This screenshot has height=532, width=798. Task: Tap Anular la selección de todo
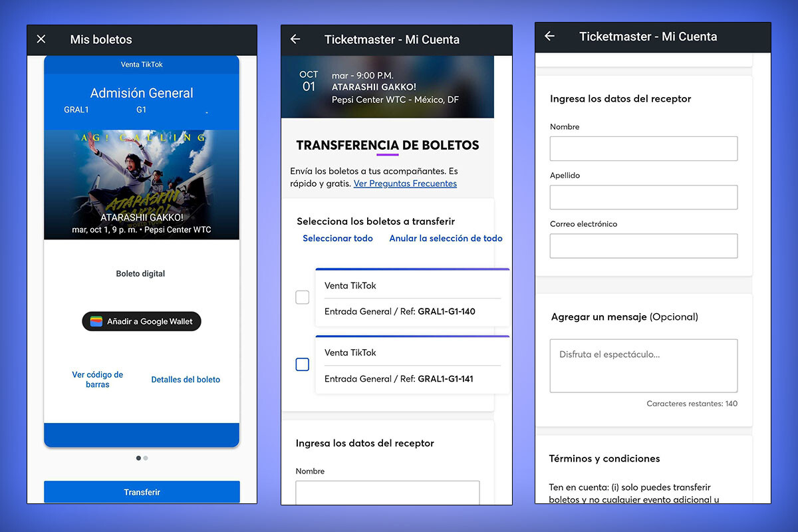point(446,237)
